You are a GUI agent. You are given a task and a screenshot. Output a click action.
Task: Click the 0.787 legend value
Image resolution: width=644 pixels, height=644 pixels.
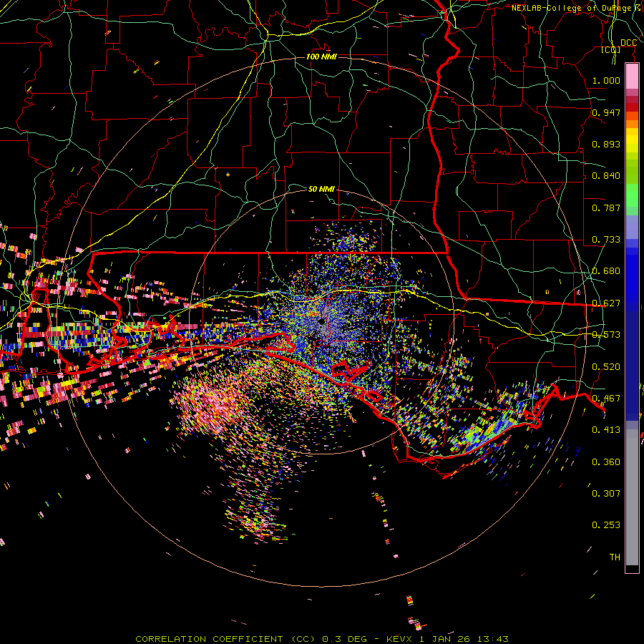click(606, 208)
